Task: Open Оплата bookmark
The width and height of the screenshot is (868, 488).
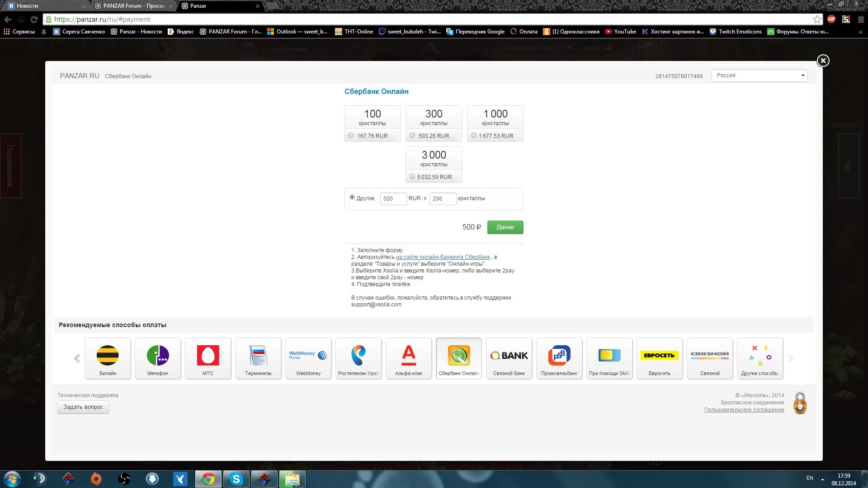Action: (x=524, y=32)
